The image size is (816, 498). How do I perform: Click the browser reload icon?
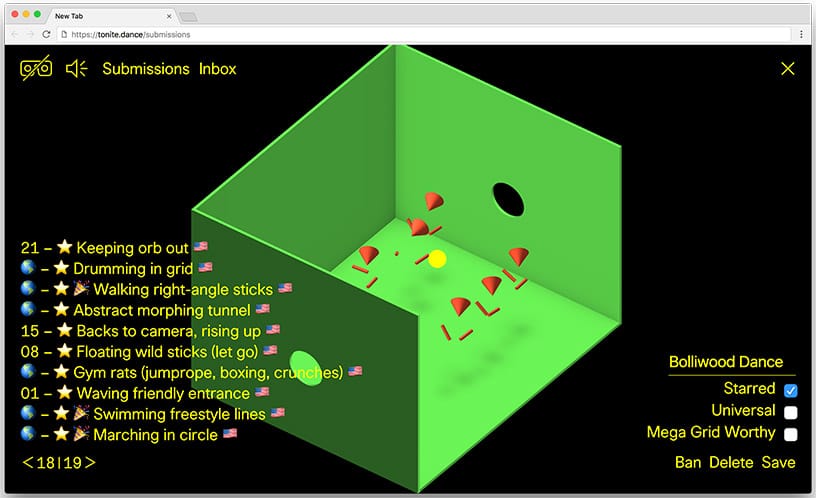(48, 34)
